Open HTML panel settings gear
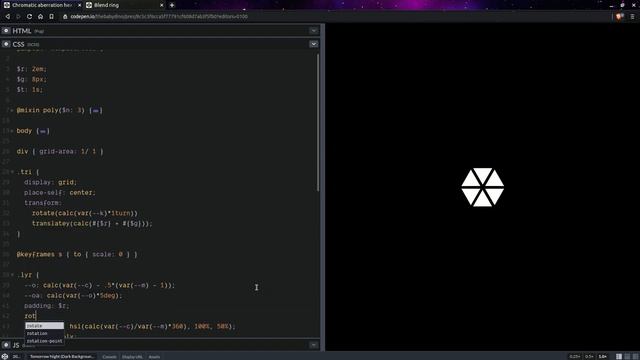This screenshot has width=640, height=360. tap(6, 31)
